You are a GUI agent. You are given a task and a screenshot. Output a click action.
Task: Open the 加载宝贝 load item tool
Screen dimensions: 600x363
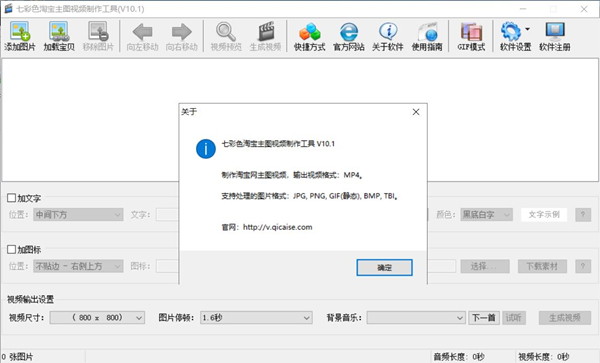click(59, 36)
